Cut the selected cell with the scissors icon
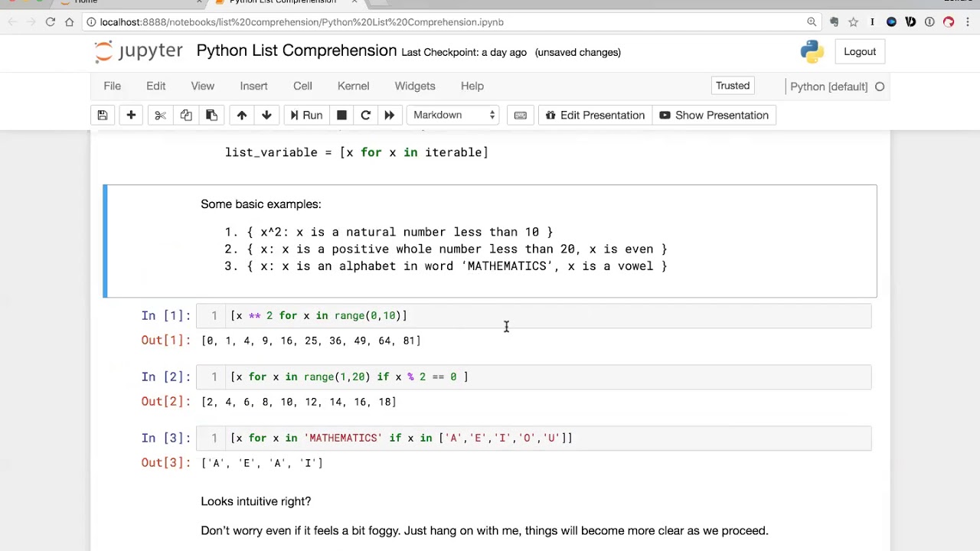The height and width of the screenshot is (551, 980). [x=160, y=115]
